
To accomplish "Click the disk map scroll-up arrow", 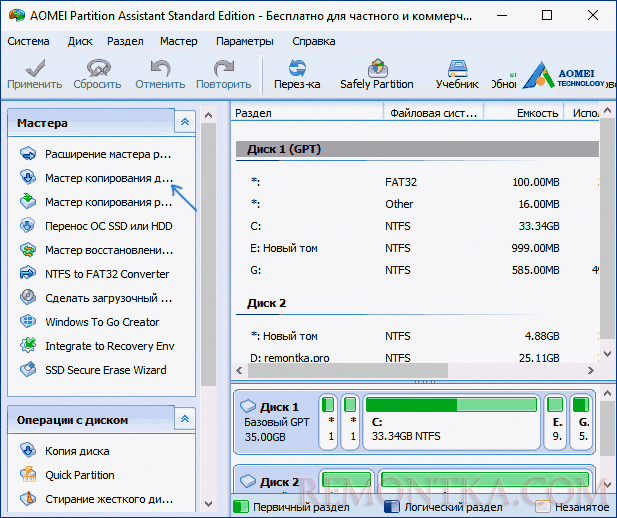I will pos(608,393).
